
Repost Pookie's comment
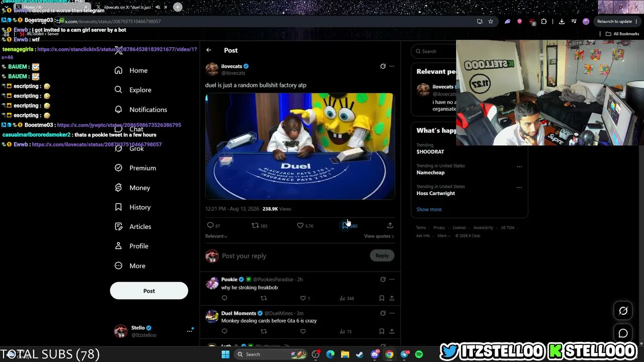pos(264,298)
